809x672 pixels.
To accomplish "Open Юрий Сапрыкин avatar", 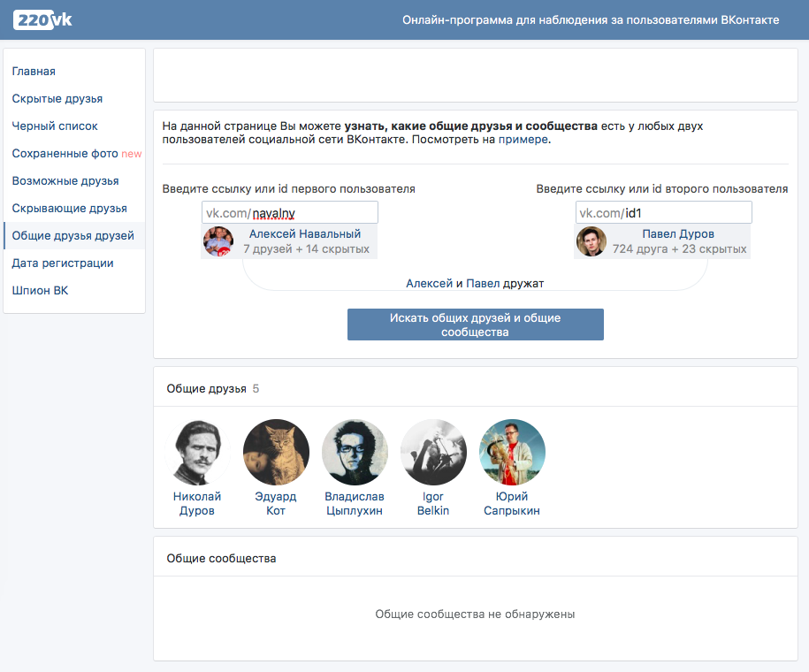I will coord(512,452).
